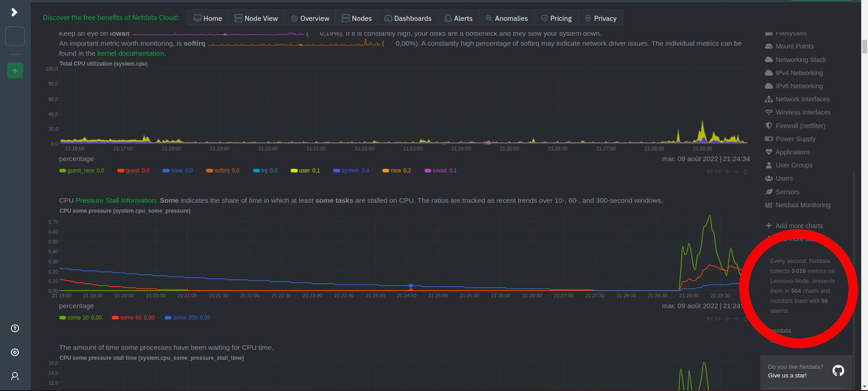
Task: Click the Network Interfaces sitemap icon
Action: (x=768, y=99)
